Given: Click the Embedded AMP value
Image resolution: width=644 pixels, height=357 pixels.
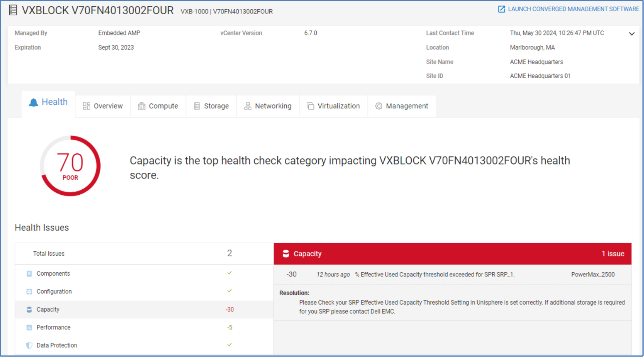Looking at the screenshot, I should tap(119, 33).
